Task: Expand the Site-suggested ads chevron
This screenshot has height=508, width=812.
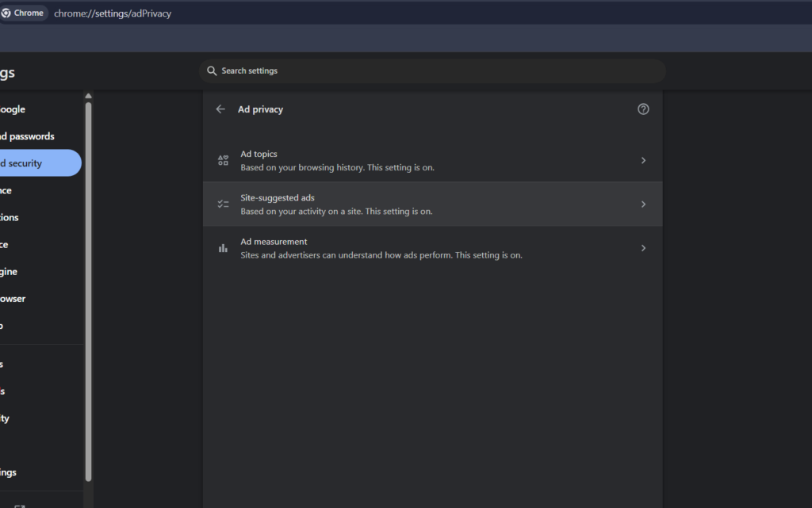Action: pos(643,204)
